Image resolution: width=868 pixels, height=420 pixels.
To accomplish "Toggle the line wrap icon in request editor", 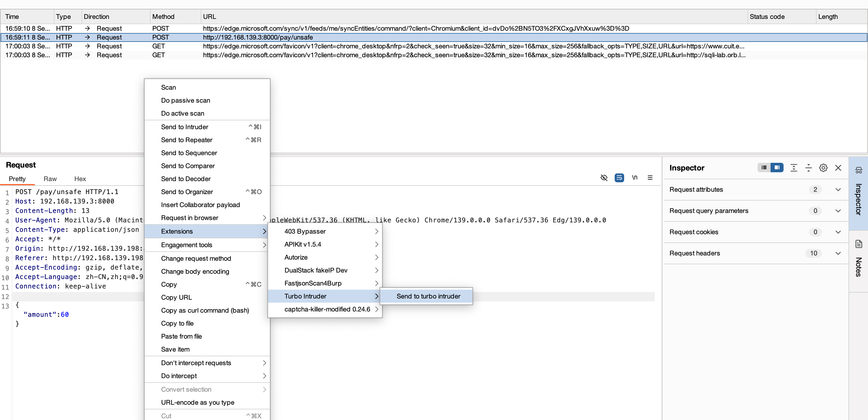I will click(619, 178).
